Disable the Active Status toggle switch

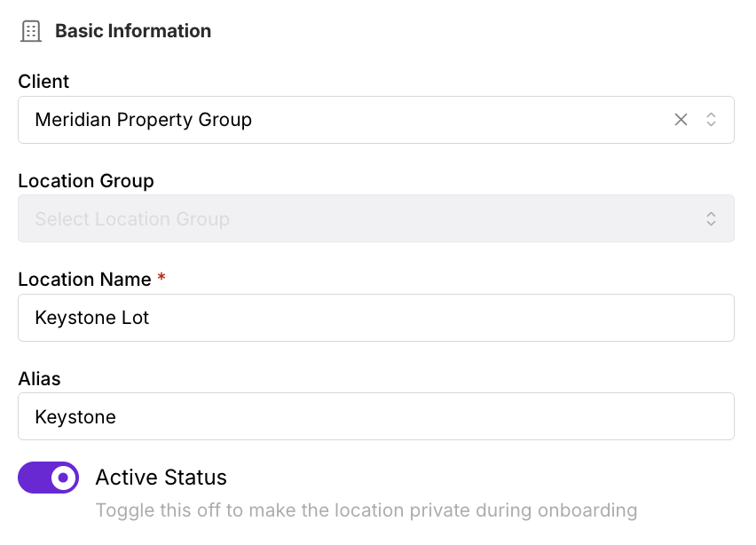(48, 478)
